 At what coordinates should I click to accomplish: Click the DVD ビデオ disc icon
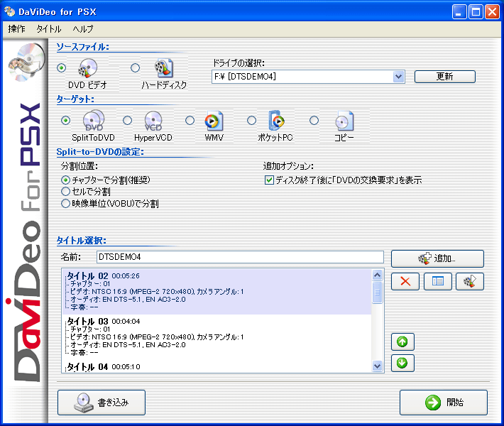[88, 68]
